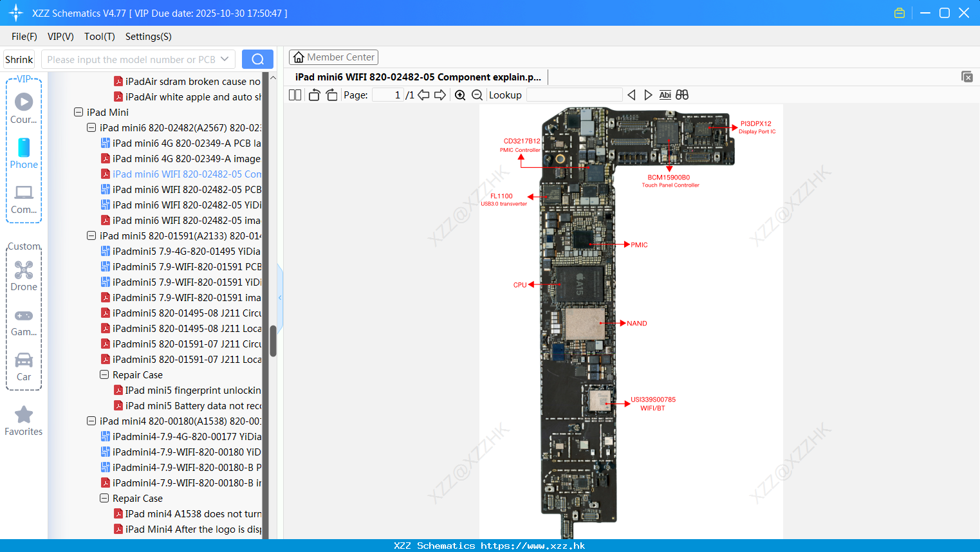Collapse Repair Case under iPad mini5

point(104,374)
